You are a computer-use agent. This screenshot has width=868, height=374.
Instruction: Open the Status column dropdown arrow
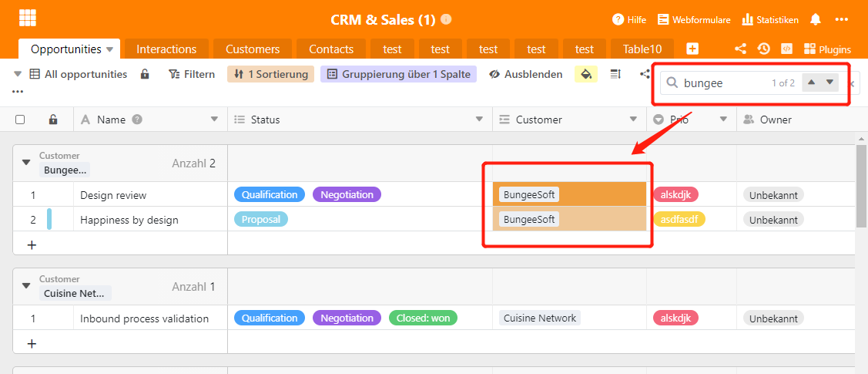tap(480, 120)
